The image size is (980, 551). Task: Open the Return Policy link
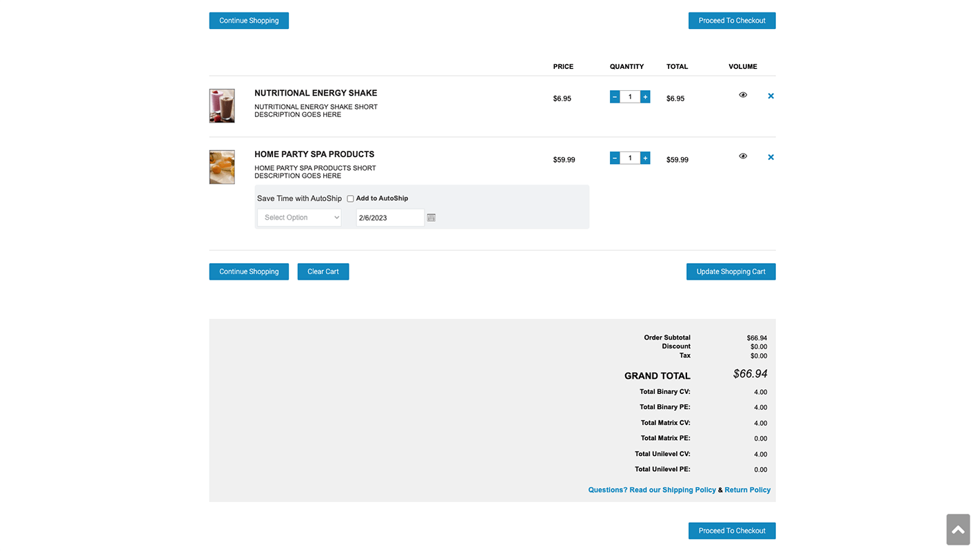pos(747,490)
